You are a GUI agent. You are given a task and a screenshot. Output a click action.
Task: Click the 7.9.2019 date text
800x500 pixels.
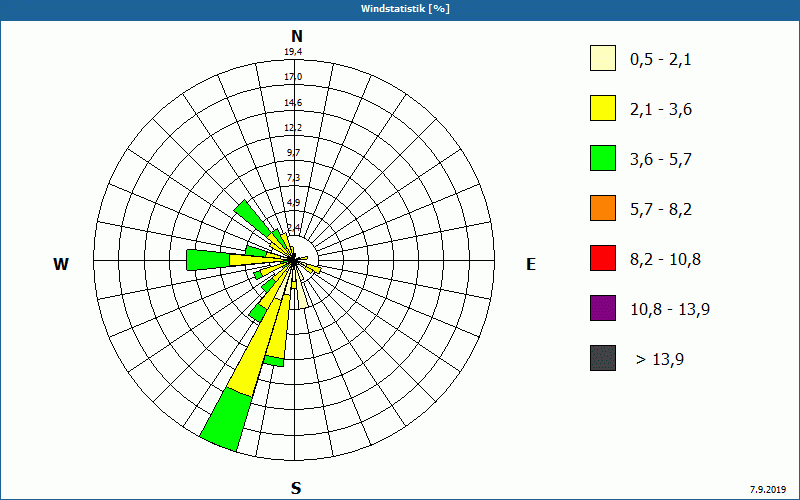(x=768, y=489)
